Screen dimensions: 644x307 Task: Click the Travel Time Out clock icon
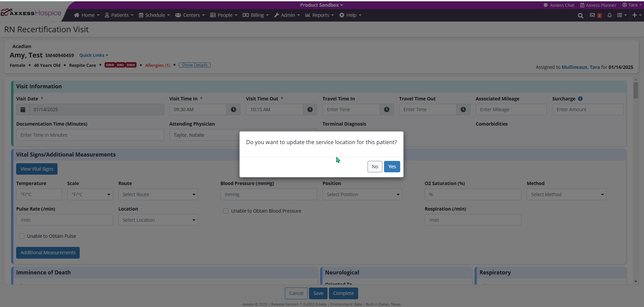point(463,109)
